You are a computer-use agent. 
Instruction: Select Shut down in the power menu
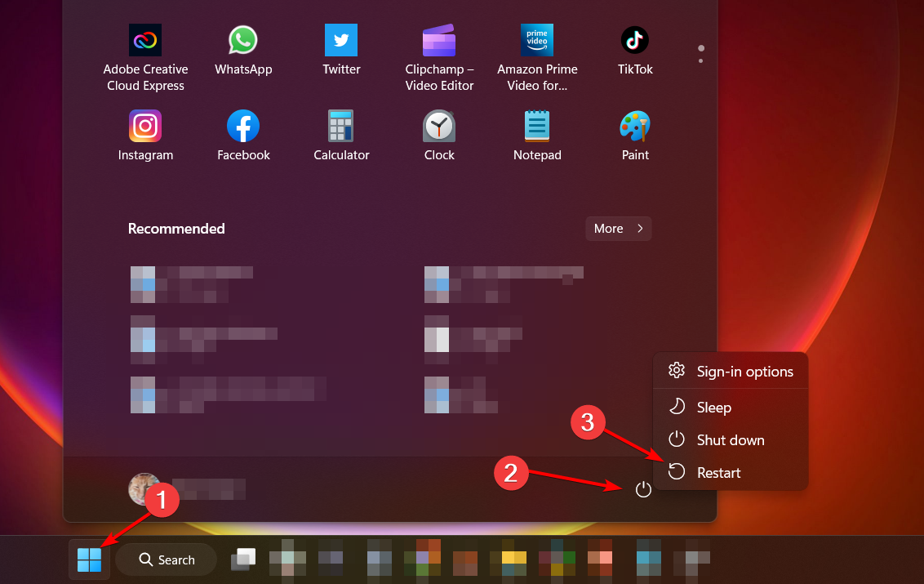(731, 440)
